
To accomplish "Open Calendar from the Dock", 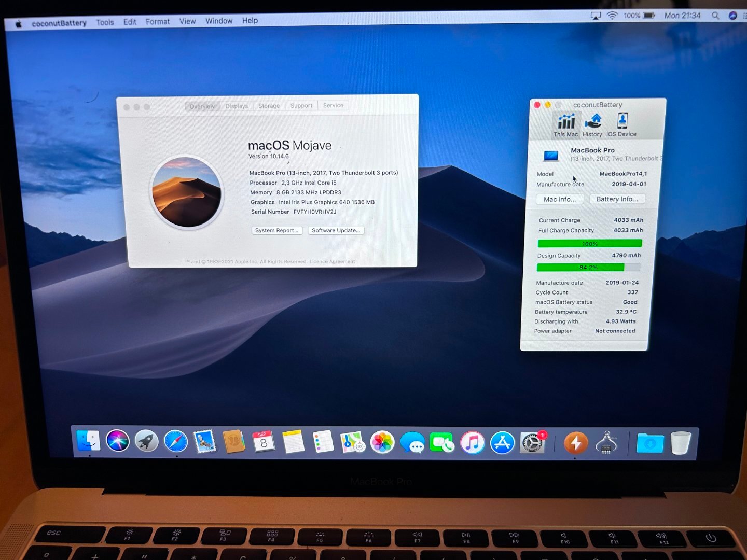I will tap(264, 442).
